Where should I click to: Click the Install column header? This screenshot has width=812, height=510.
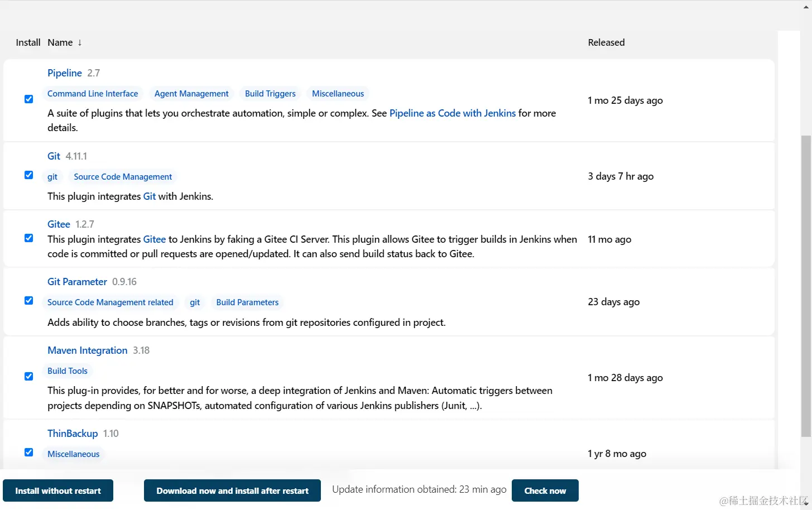point(28,42)
